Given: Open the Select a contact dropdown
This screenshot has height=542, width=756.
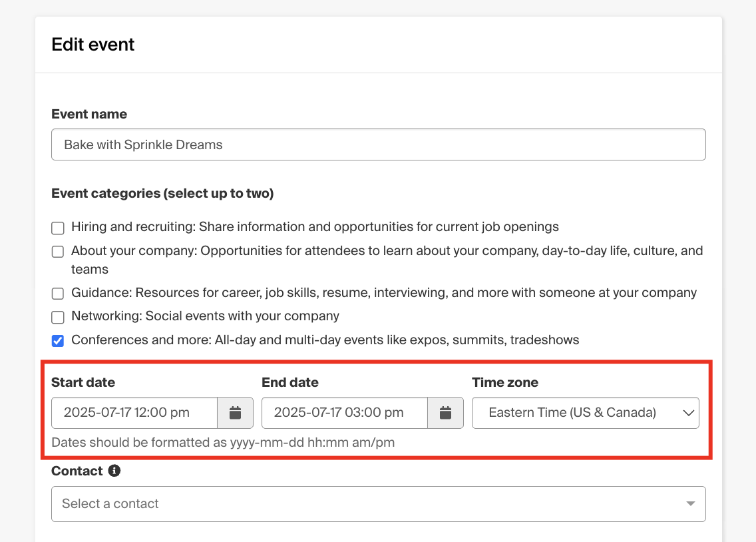Looking at the screenshot, I should click(x=378, y=504).
